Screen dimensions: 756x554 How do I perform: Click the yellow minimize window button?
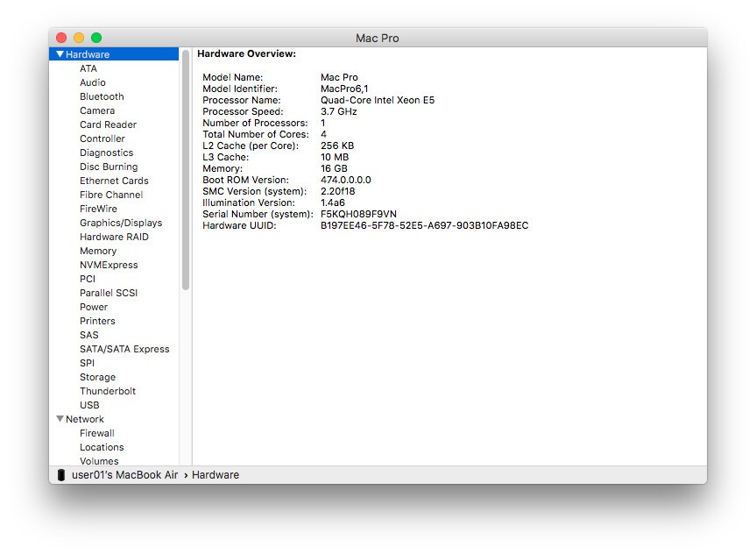[x=79, y=38]
